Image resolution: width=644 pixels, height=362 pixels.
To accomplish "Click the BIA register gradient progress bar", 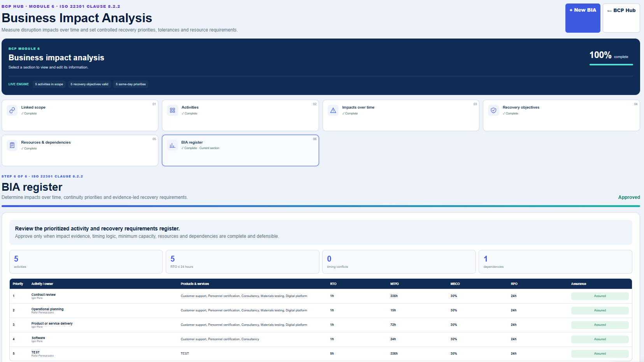I will (x=321, y=206).
